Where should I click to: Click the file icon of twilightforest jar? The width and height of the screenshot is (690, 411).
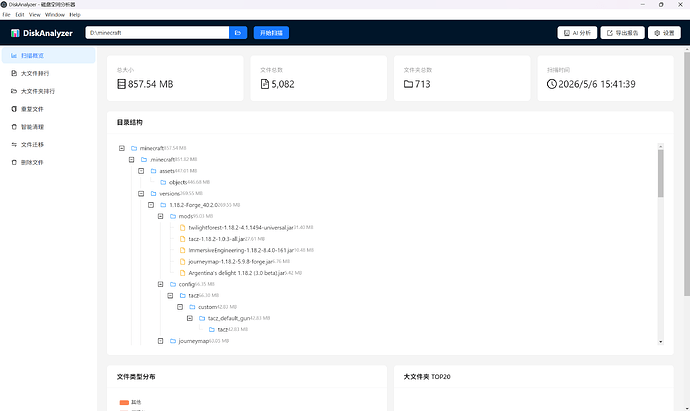click(x=183, y=228)
